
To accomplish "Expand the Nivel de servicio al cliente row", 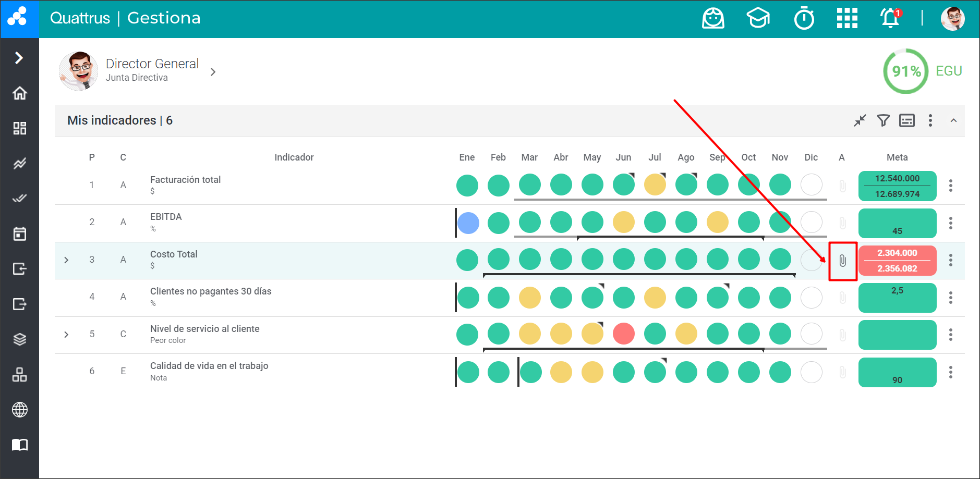I will (66, 335).
